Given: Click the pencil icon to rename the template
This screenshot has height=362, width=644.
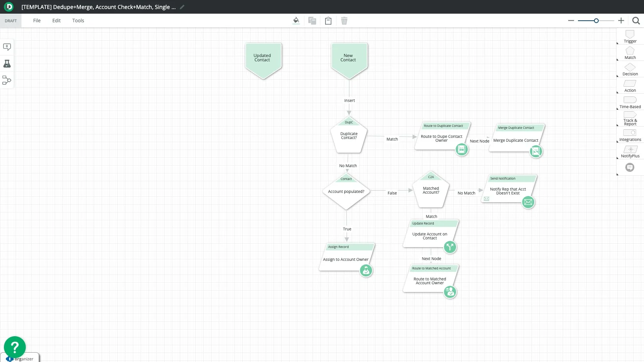Looking at the screenshot, I should click(182, 7).
